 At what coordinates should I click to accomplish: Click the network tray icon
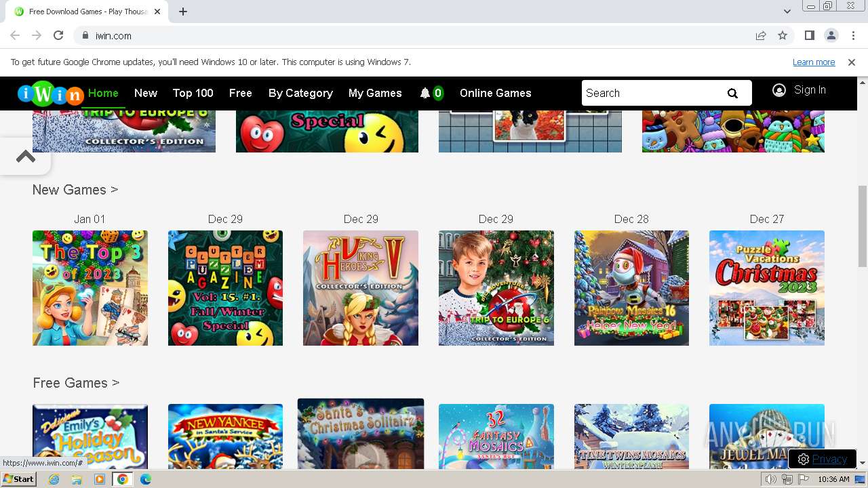[787, 479]
